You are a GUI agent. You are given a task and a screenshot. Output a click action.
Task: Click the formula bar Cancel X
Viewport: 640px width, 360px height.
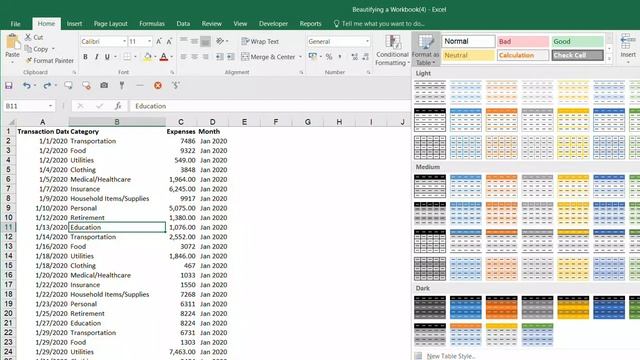click(x=80, y=106)
